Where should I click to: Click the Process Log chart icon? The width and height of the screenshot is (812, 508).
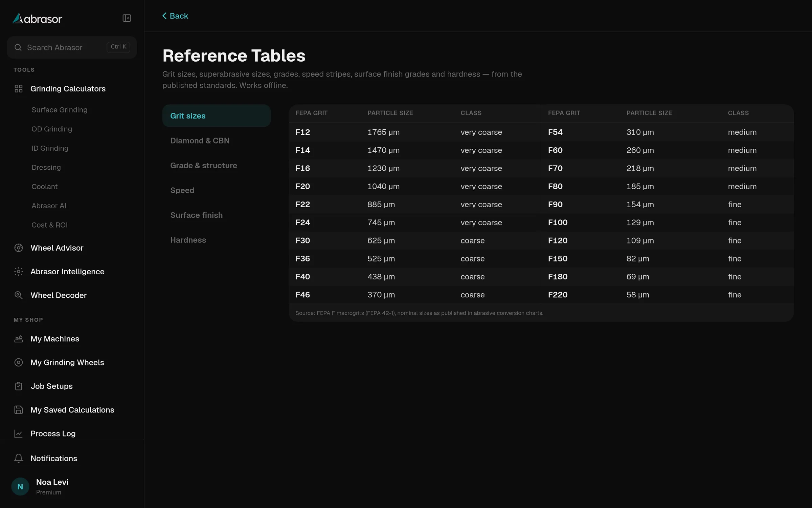[x=19, y=433]
